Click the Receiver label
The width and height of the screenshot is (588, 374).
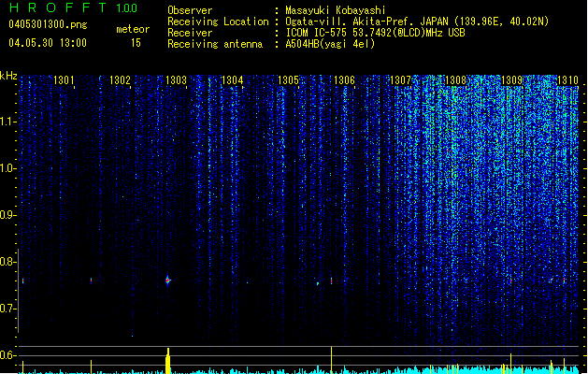pos(190,33)
